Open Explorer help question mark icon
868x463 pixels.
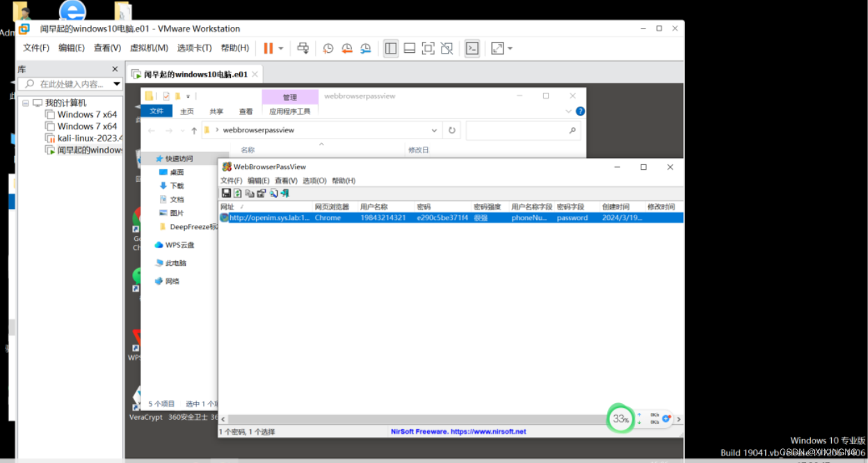(580, 111)
